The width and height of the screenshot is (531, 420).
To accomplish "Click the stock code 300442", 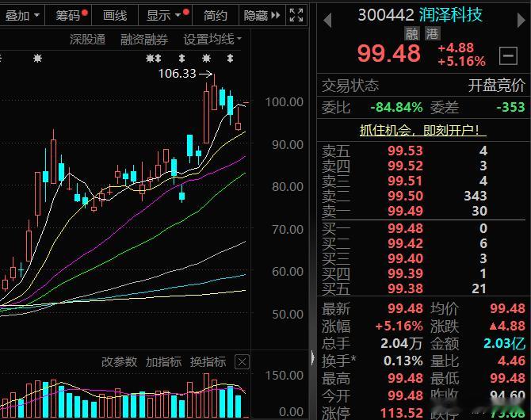I will [386, 15].
